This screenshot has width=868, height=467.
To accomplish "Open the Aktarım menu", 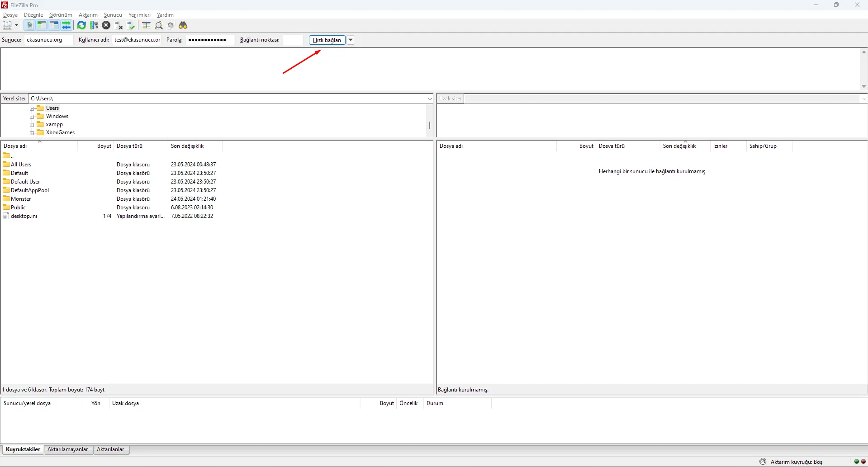I will (x=88, y=15).
